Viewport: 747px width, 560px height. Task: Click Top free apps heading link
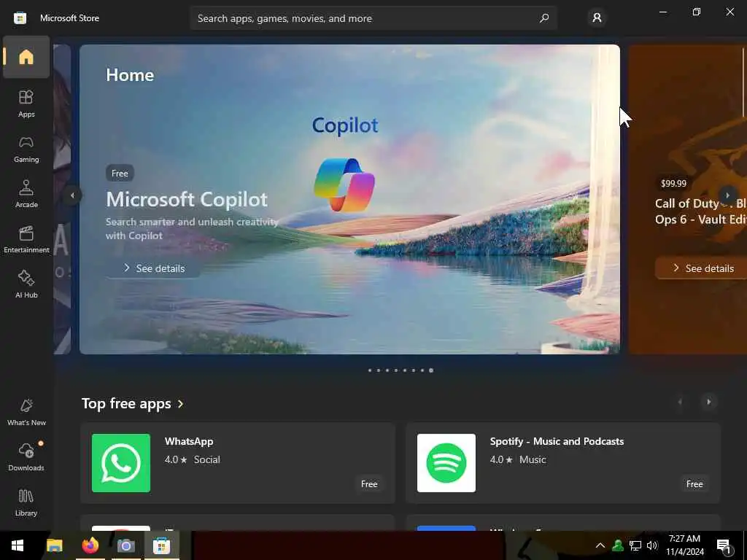[x=126, y=403]
